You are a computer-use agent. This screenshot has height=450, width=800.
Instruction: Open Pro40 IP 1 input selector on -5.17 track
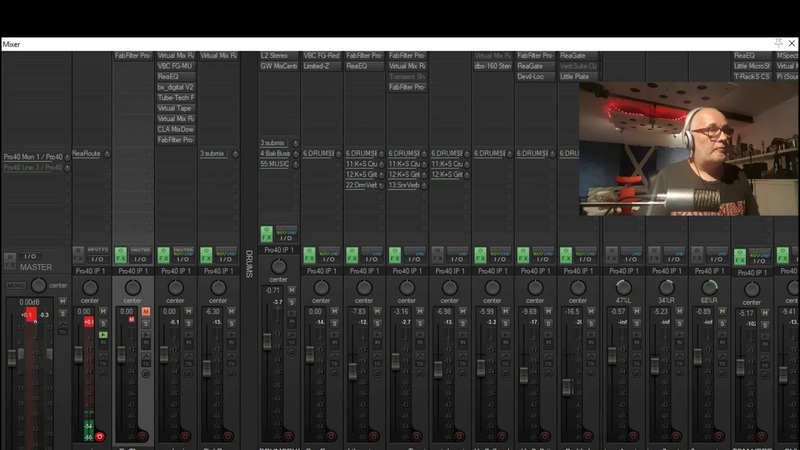(752, 272)
